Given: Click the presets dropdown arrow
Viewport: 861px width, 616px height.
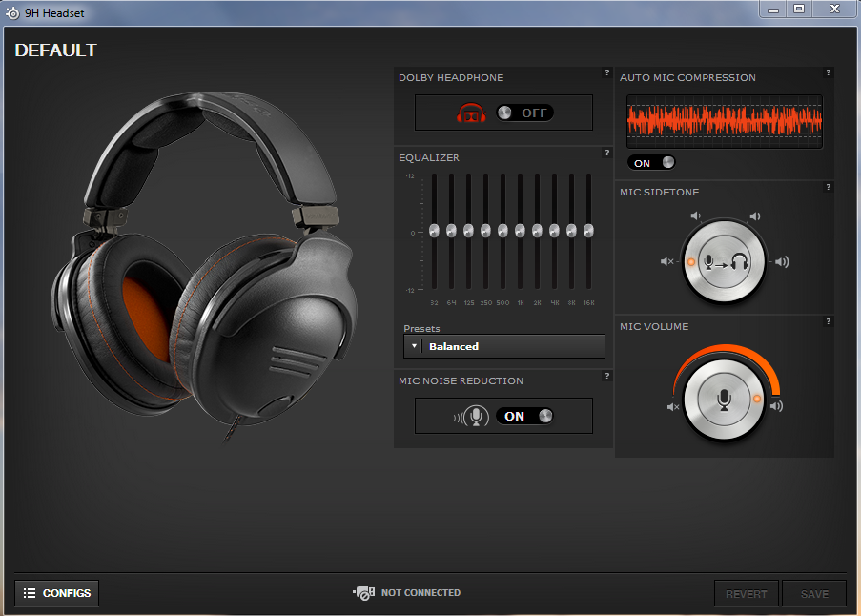Looking at the screenshot, I should coord(414,346).
